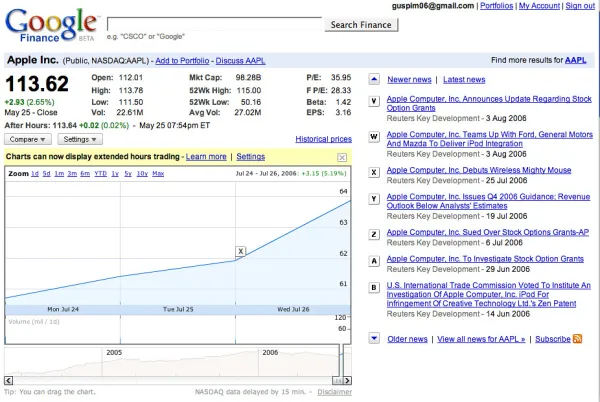This screenshot has width=600, height=402.
Task: Click the down arrow icon beside Older news
Action: coord(374,339)
